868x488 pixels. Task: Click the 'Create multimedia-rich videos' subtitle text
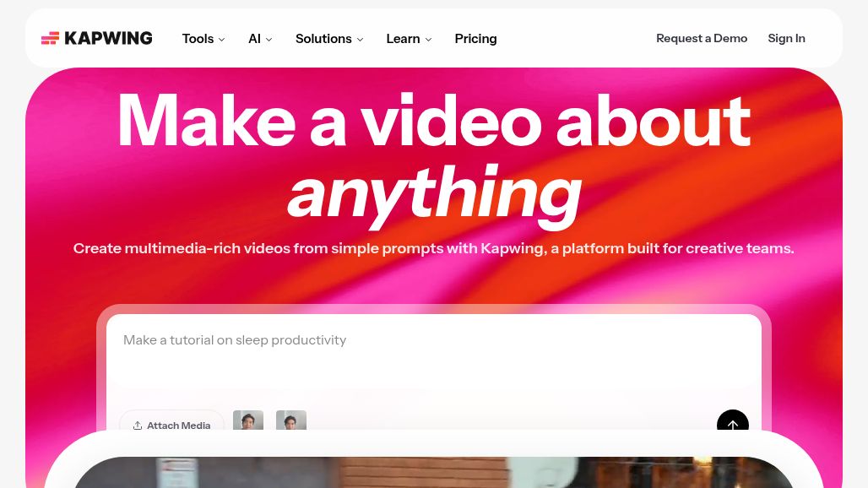coord(433,248)
